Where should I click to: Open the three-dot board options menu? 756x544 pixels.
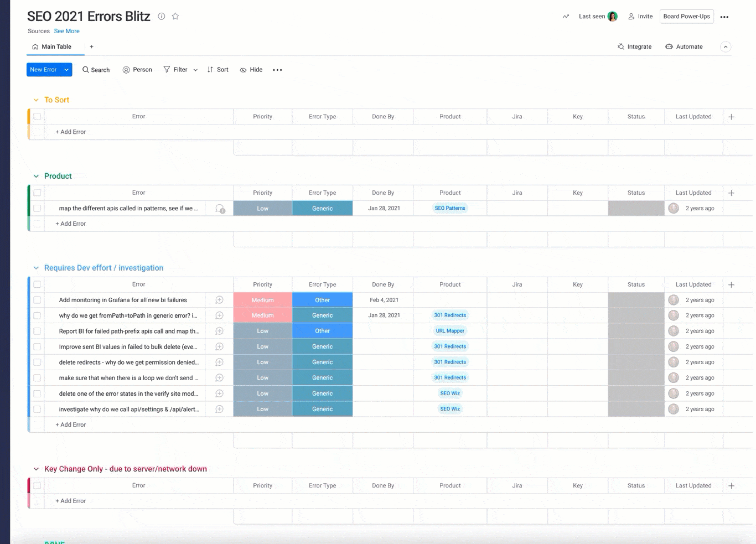tap(724, 17)
